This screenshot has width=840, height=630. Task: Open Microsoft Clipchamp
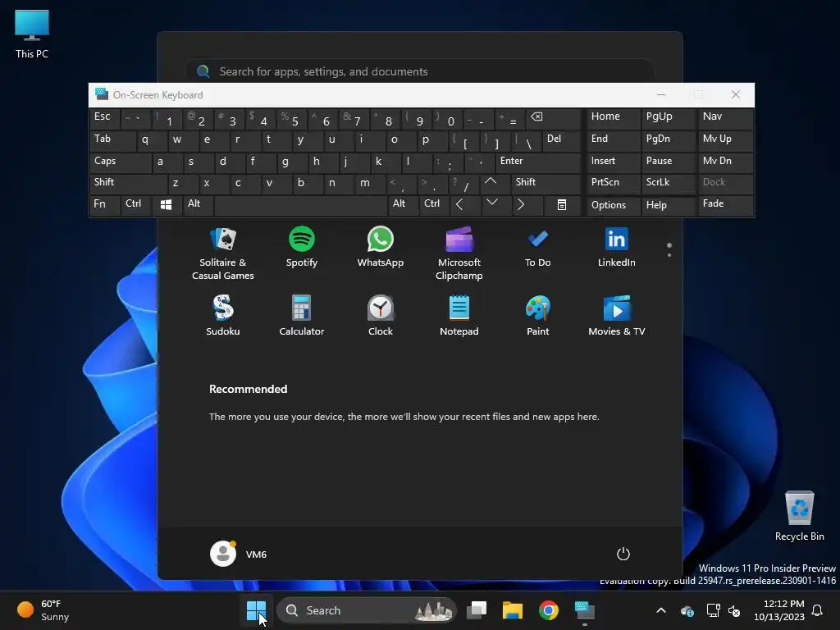click(459, 253)
